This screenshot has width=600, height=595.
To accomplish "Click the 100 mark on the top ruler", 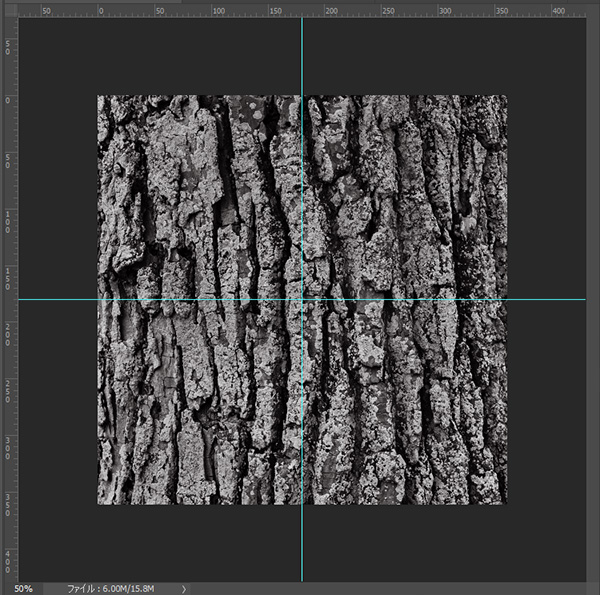I will tap(213, 9).
